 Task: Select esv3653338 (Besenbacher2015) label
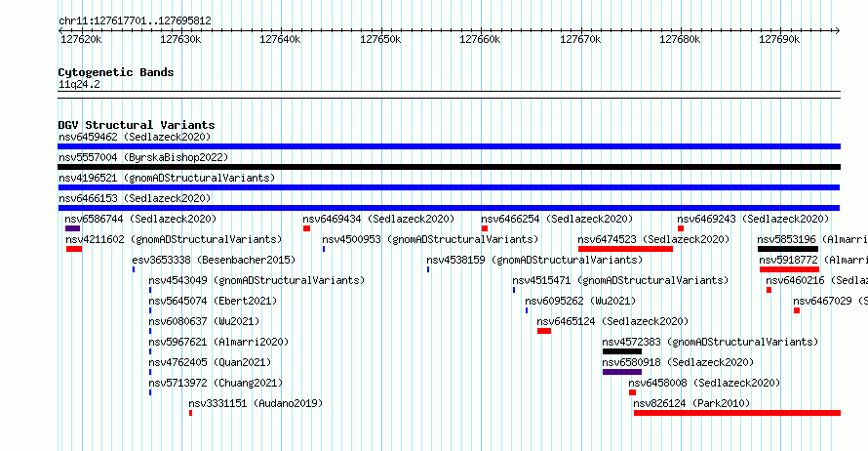(x=214, y=260)
